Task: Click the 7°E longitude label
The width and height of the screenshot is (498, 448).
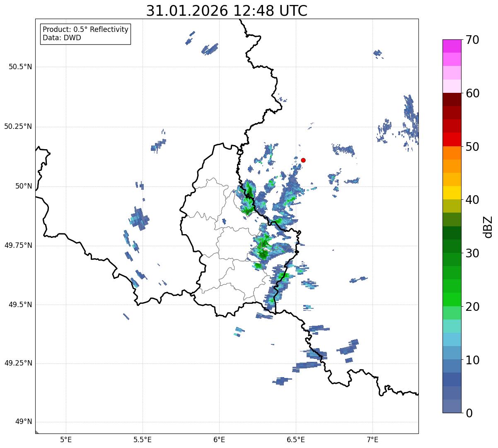Action: 372,439
